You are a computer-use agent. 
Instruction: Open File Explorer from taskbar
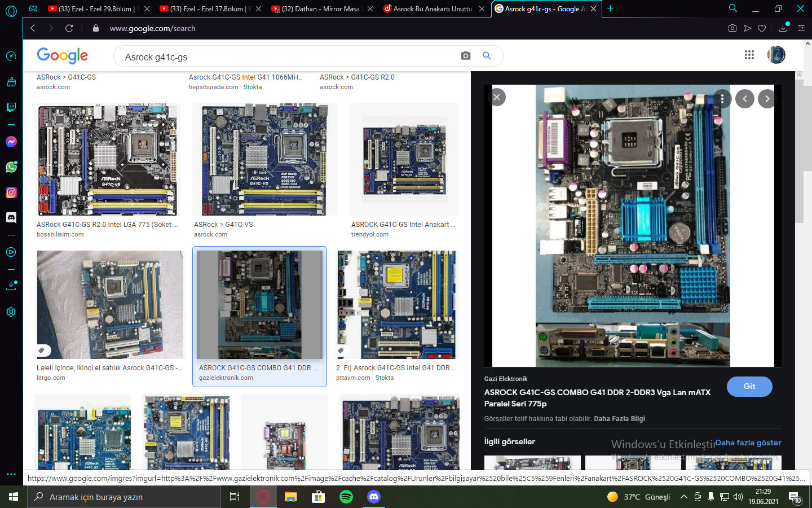click(x=290, y=497)
